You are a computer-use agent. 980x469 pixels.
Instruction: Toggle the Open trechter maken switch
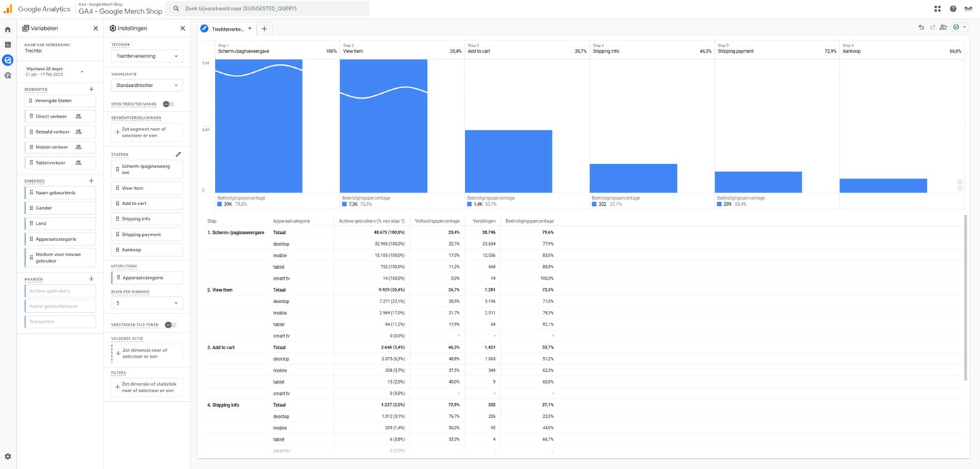click(x=168, y=104)
